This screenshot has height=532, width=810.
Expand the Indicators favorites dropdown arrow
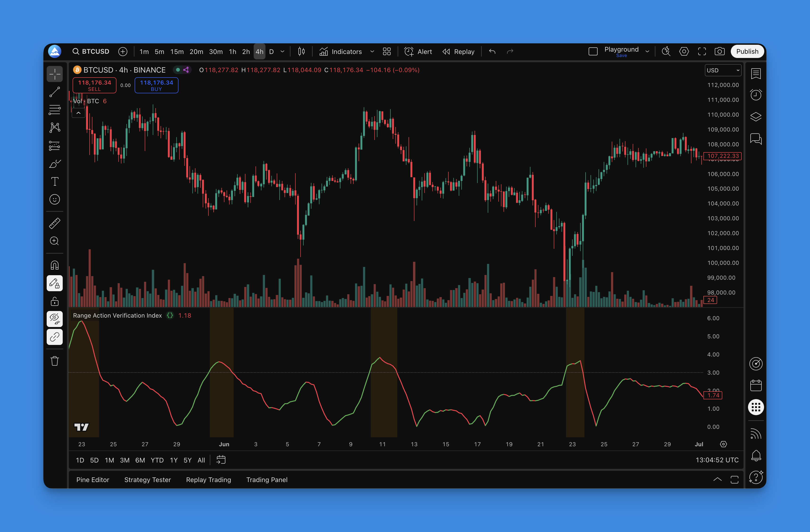click(x=372, y=51)
